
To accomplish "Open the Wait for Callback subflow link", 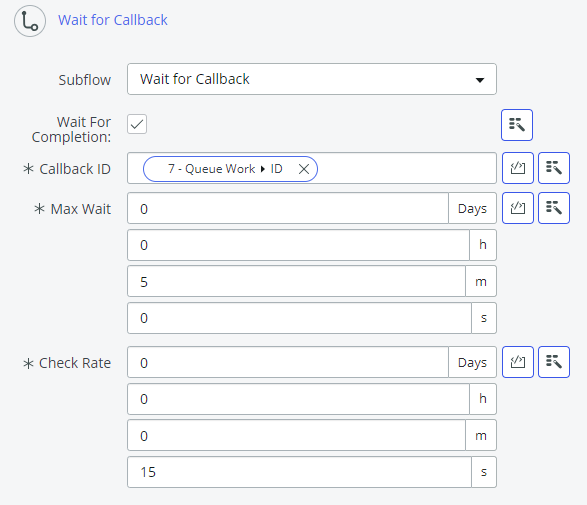I will [113, 20].
